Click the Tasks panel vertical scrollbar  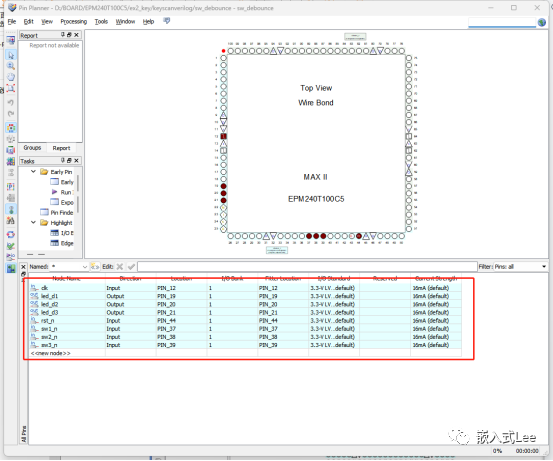(78, 194)
